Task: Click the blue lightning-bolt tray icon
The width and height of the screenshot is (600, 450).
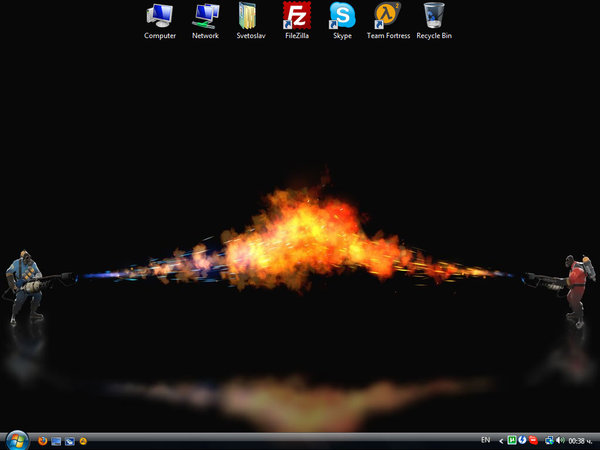Action: click(x=522, y=440)
